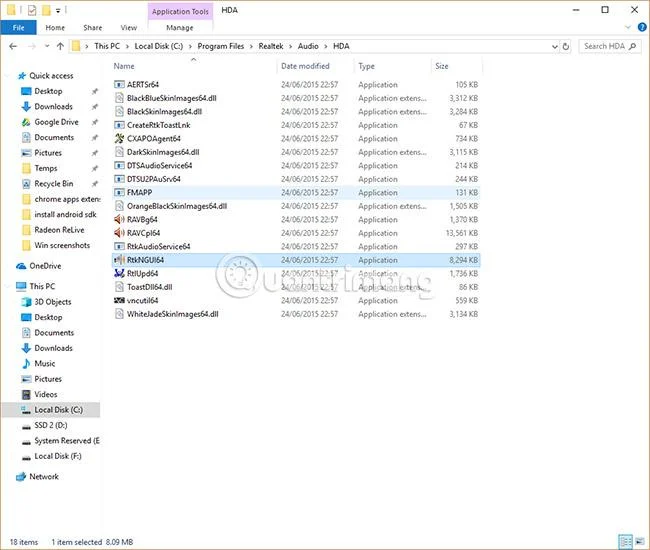
Task: Select the Manage tab
Action: pyautogui.click(x=179, y=28)
